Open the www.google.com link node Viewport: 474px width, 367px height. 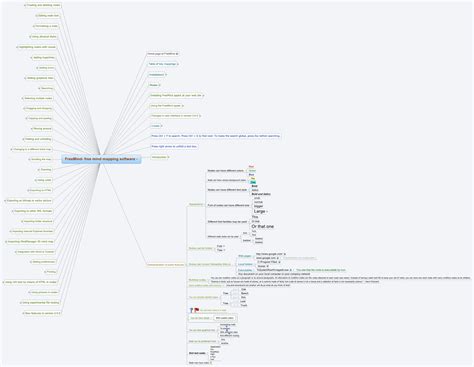266,258
